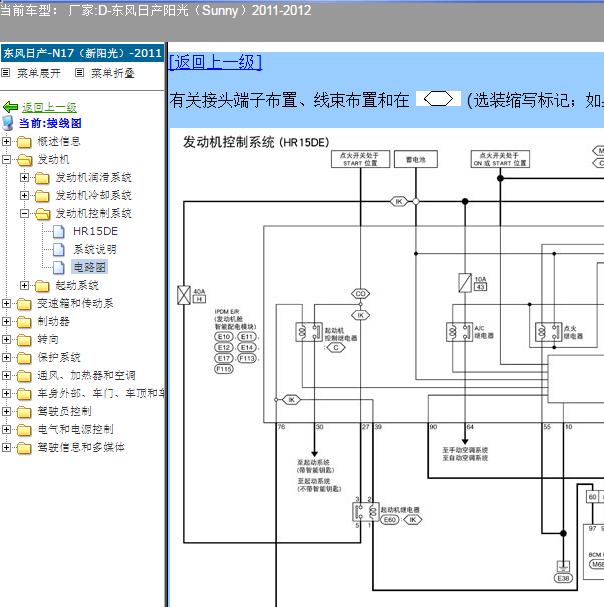Expand the 变速箱和传动系 node

point(6,304)
